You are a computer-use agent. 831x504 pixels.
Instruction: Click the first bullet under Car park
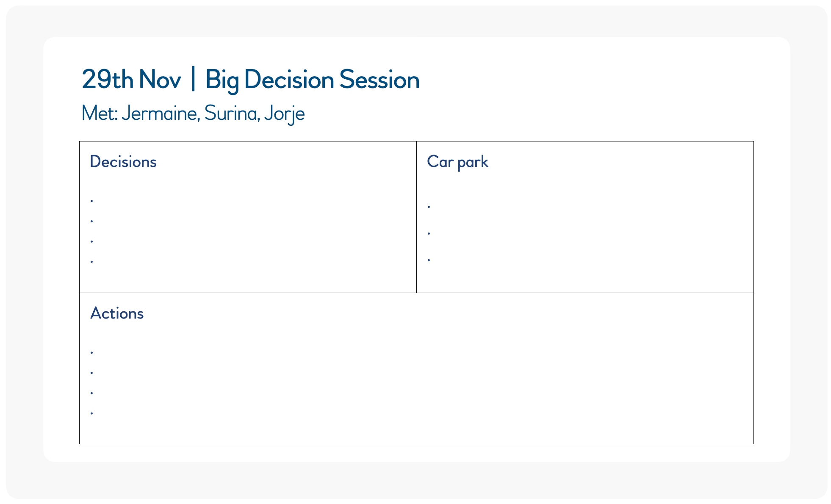coord(429,207)
